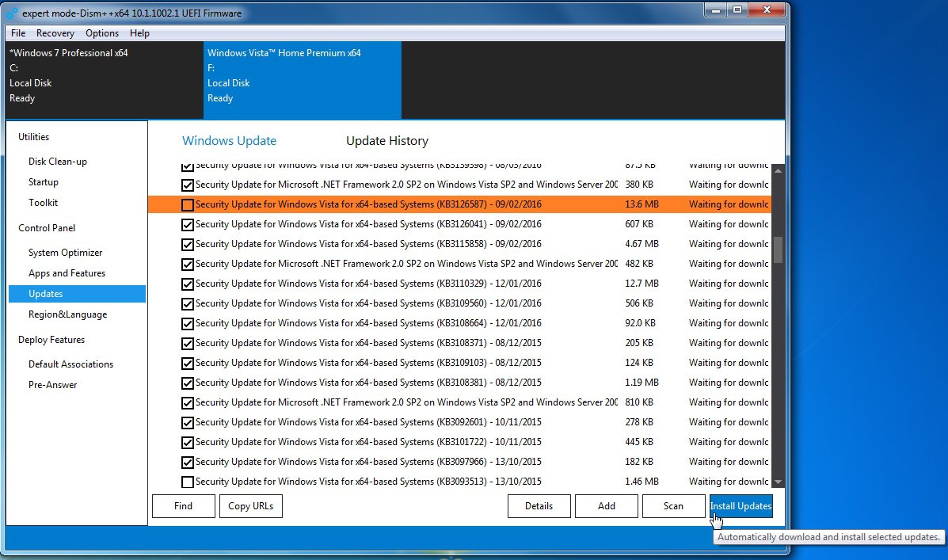Uncheck the box for update KB3115858

(188, 245)
